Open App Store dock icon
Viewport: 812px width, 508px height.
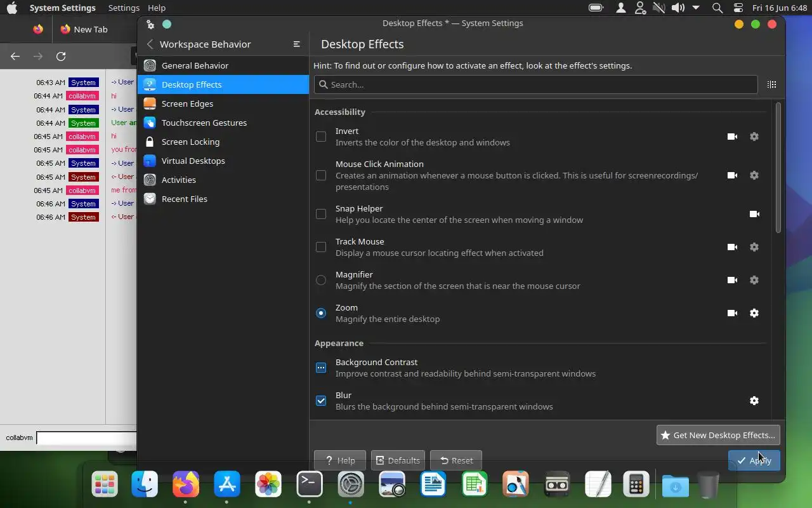(227, 485)
